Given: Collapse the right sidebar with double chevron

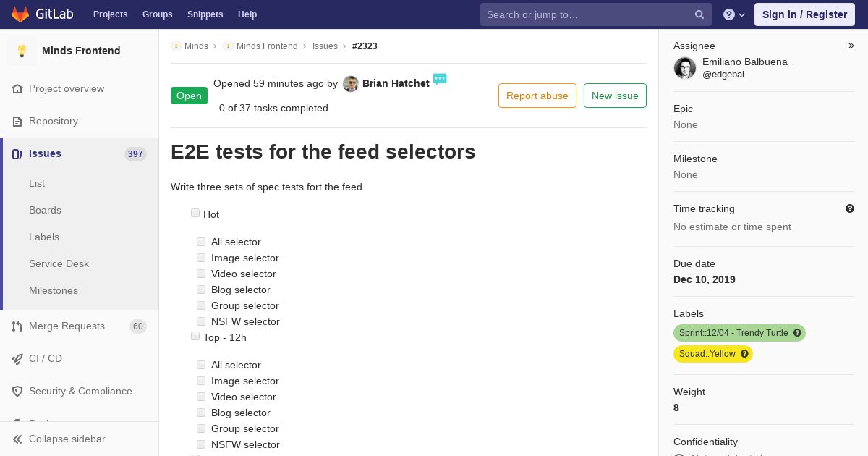Looking at the screenshot, I should 851,46.
